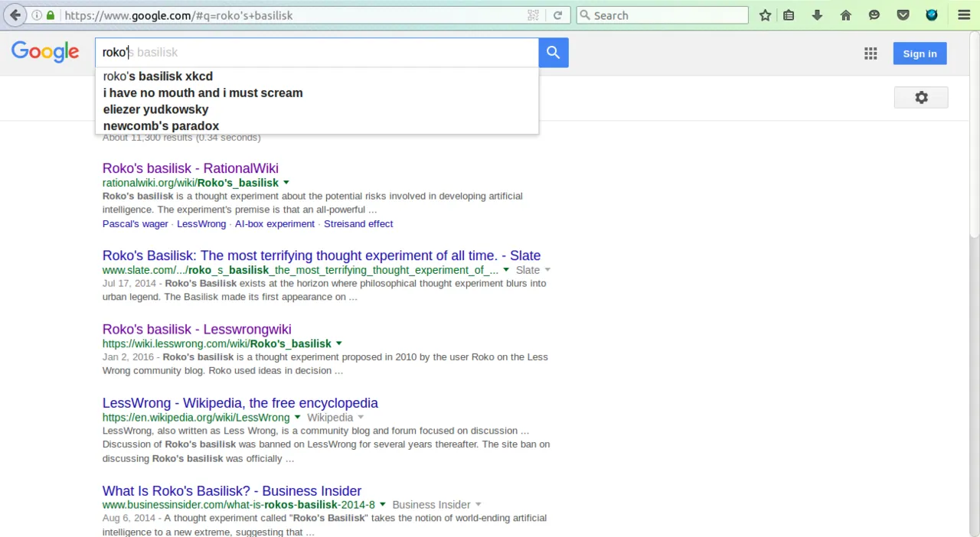Screen dimensions: 980x537
Task: Open search settings gear button
Action: point(921,97)
